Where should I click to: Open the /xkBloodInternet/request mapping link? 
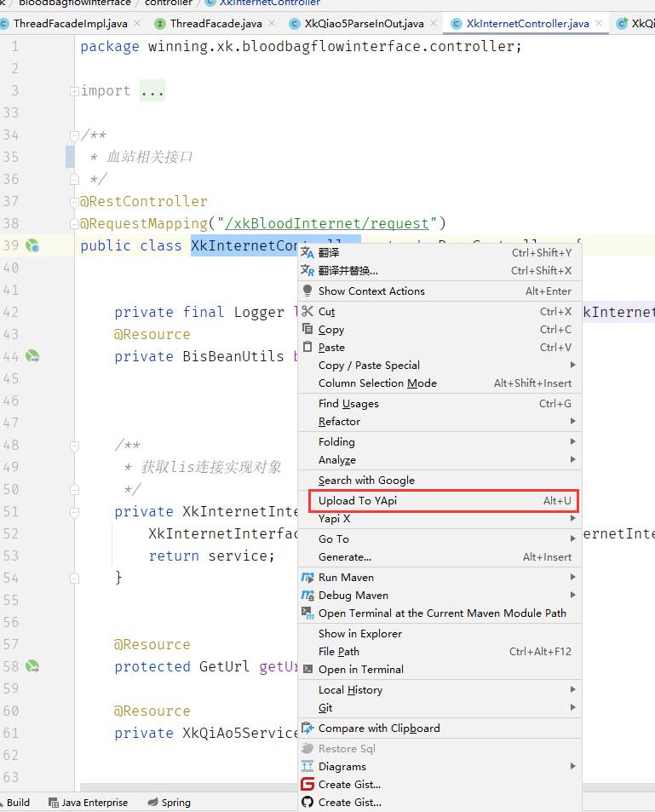(x=327, y=223)
